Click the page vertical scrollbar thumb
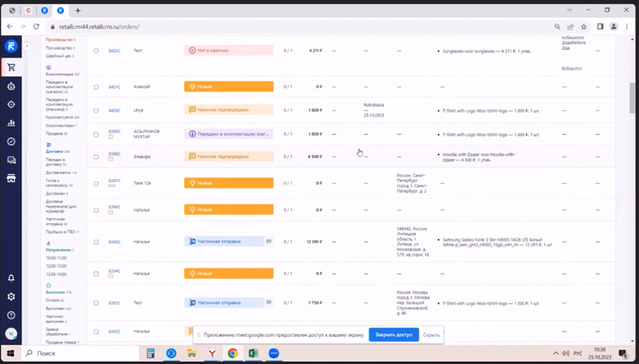This screenshot has width=639, height=364. pyautogui.click(x=632, y=98)
